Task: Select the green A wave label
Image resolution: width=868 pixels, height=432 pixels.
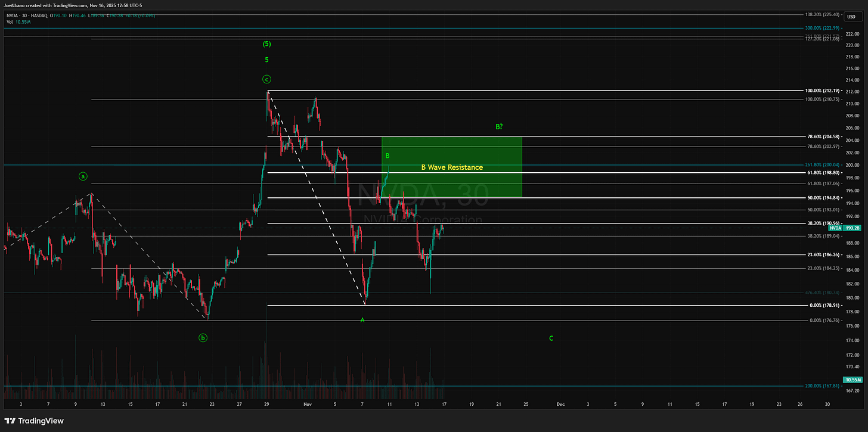Action: 362,321
